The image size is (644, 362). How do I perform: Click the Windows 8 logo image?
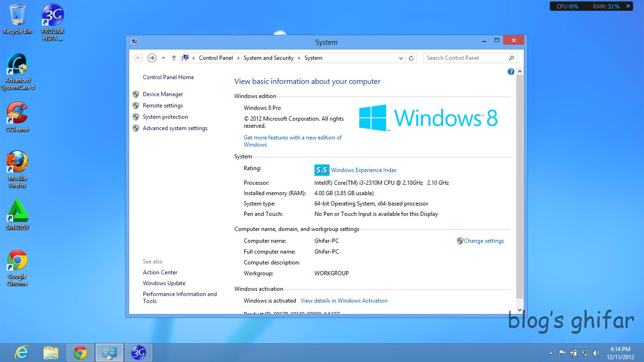[x=428, y=118]
